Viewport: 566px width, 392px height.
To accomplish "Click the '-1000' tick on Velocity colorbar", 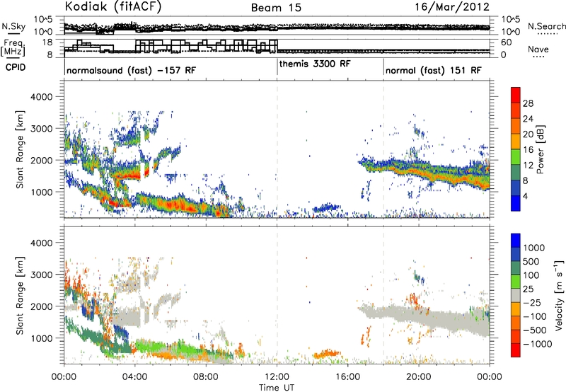I will (x=537, y=344).
